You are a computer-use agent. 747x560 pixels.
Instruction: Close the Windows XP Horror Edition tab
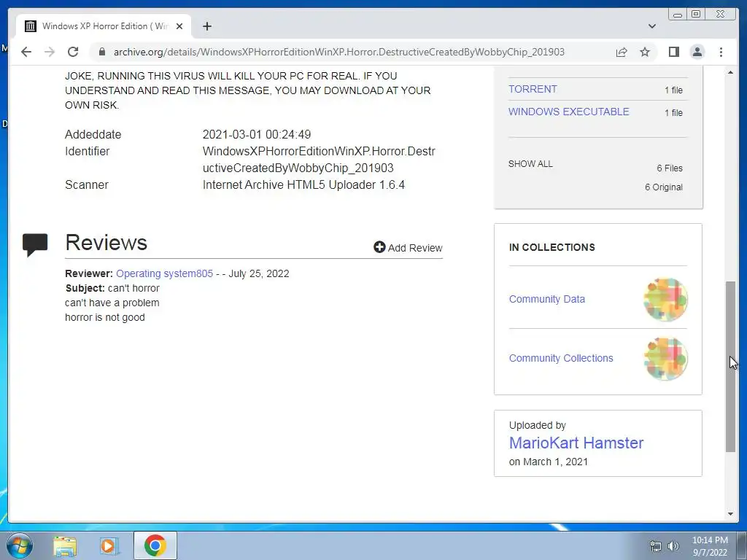tap(179, 26)
